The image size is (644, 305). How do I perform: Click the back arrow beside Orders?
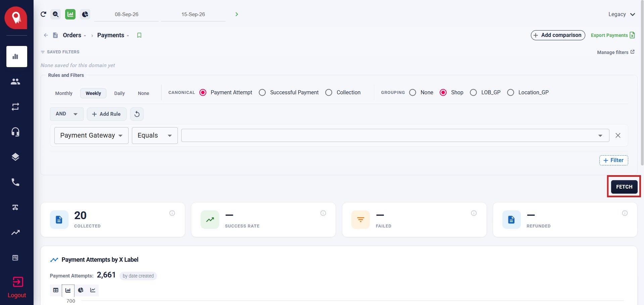coord(46,35)
